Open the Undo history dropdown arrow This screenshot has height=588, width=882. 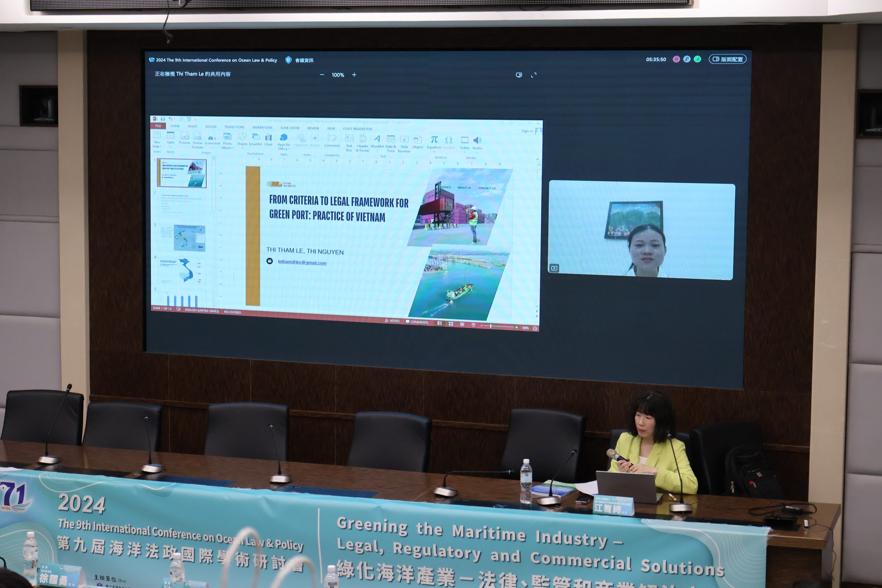pos(175,119)
